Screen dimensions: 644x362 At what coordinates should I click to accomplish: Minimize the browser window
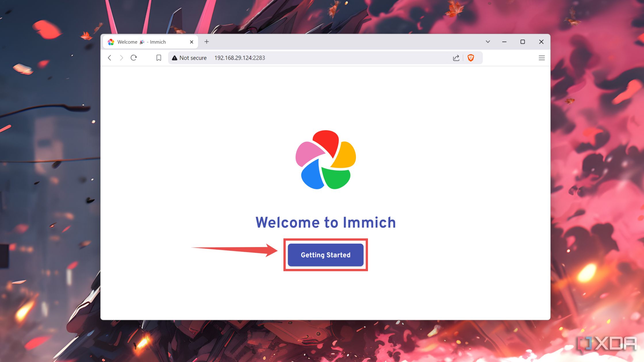click(504, 42)
